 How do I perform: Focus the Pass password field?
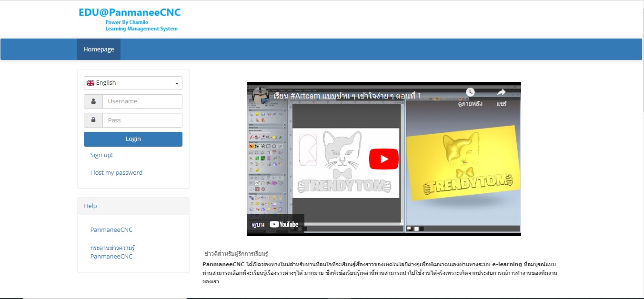(x=142, y=120)
